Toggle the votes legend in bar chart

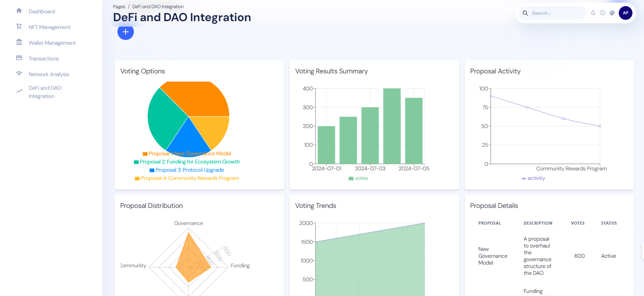[358, 178]
